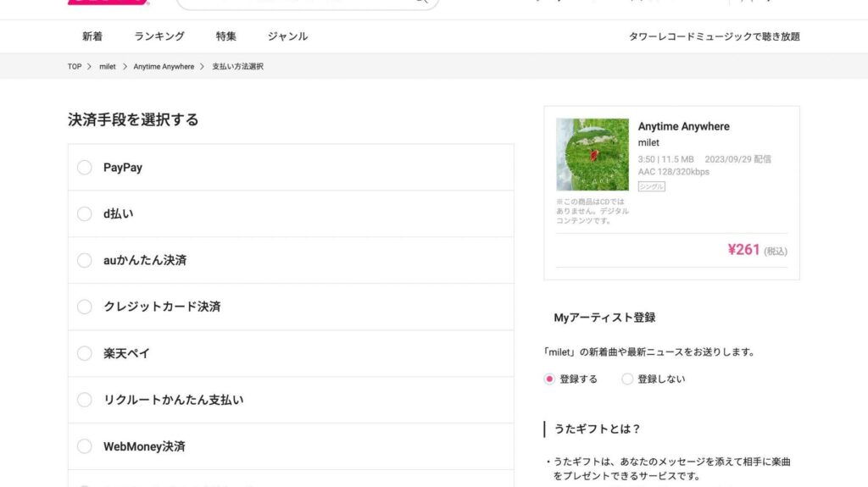
Task: Click the 2023/09/29 配信 release date text
Action: [x=738, y=159]
